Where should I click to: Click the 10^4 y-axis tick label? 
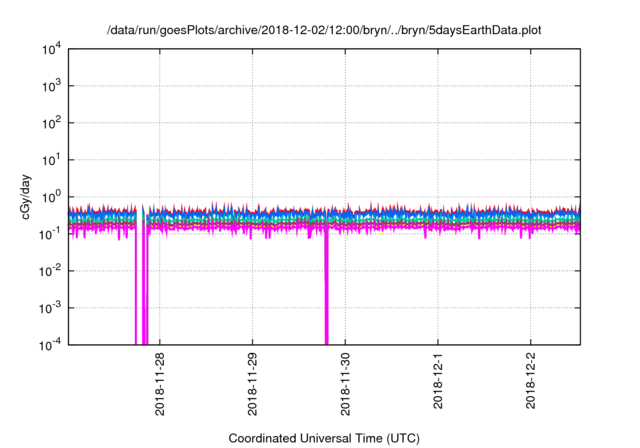click(51, 49)
